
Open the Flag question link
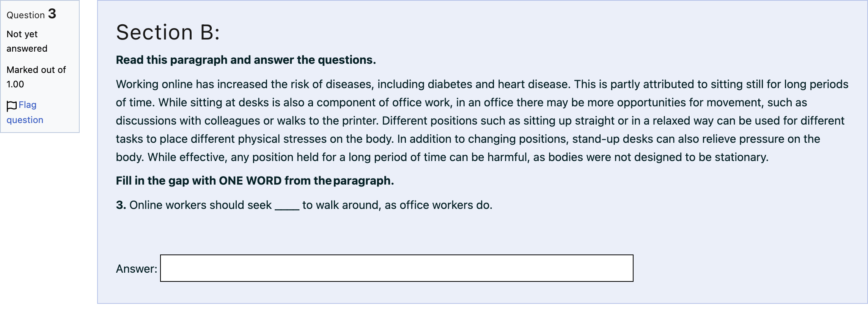(x=25, y=112)
